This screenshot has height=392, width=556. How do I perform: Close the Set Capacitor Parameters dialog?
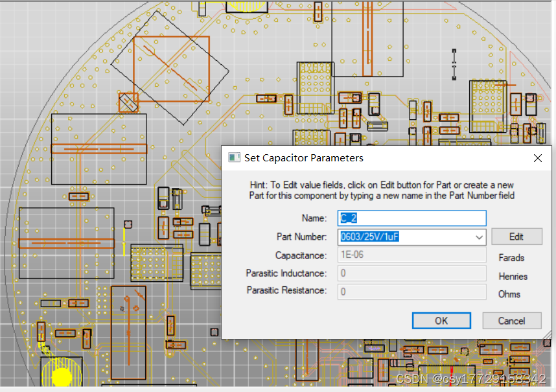click(x=538, y=158)
